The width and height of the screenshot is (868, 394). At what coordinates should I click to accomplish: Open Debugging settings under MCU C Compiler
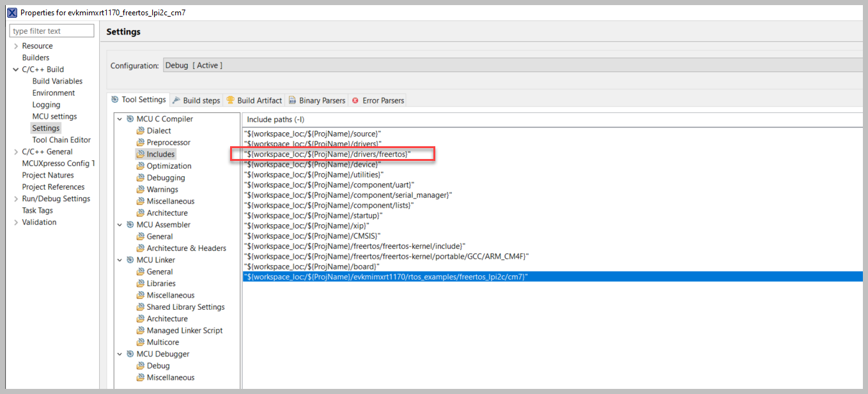click(164, 178)
